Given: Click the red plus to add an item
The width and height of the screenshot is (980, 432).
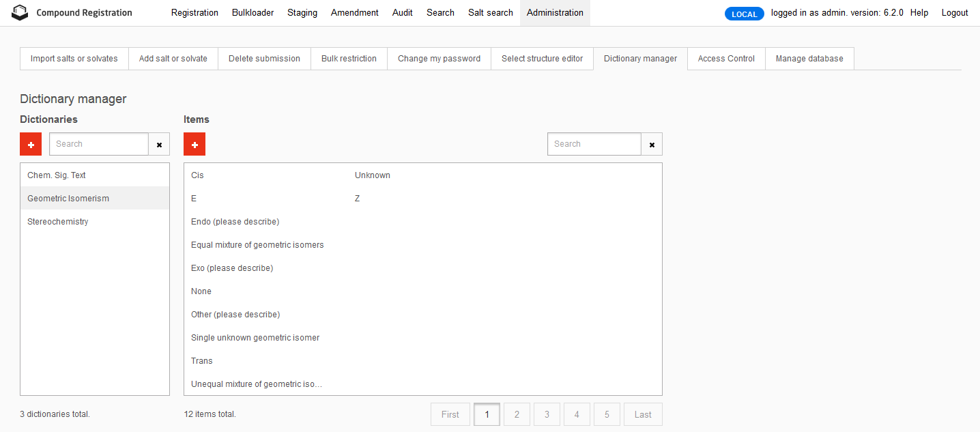Looking at the screenshot, I should [x=194, y=144].
